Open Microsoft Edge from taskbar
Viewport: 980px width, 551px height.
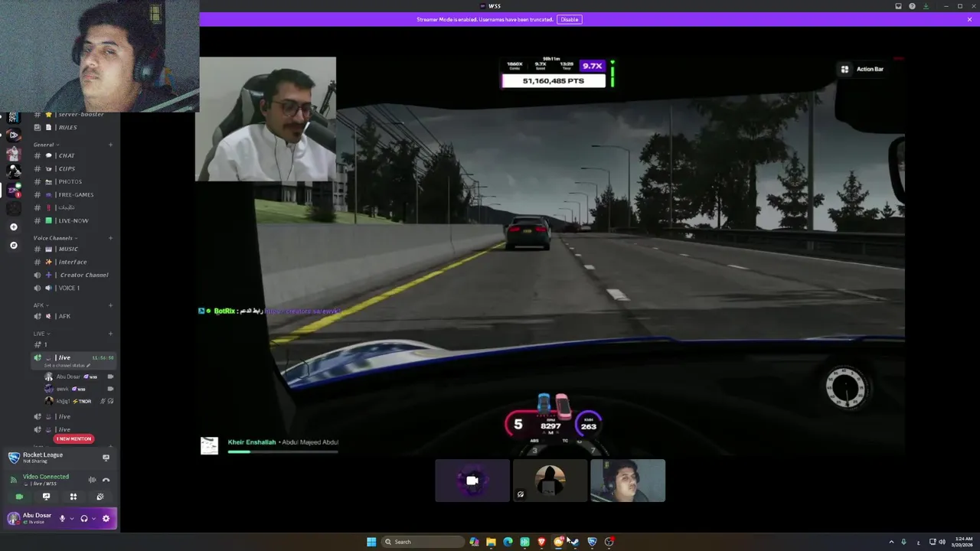click(x=508, y=542)
